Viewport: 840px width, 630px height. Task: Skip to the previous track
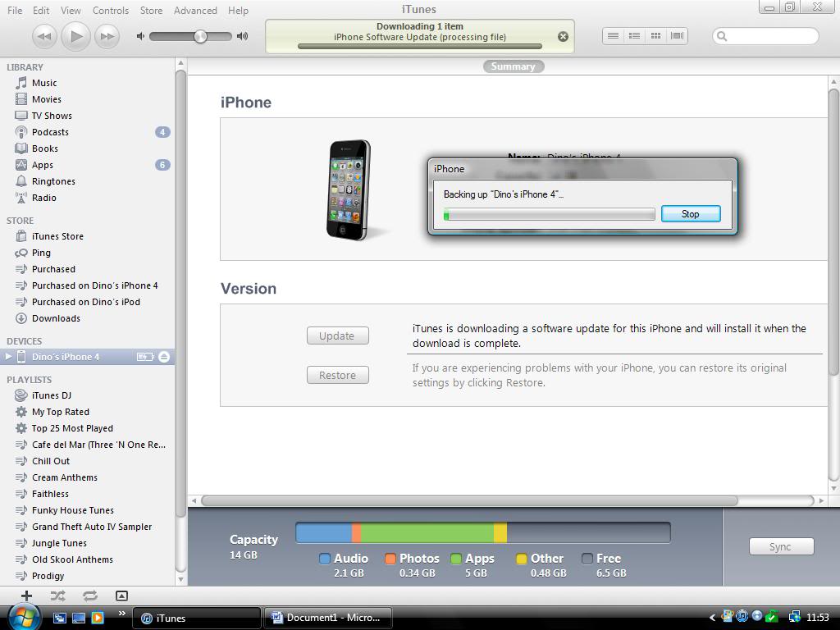44,36
